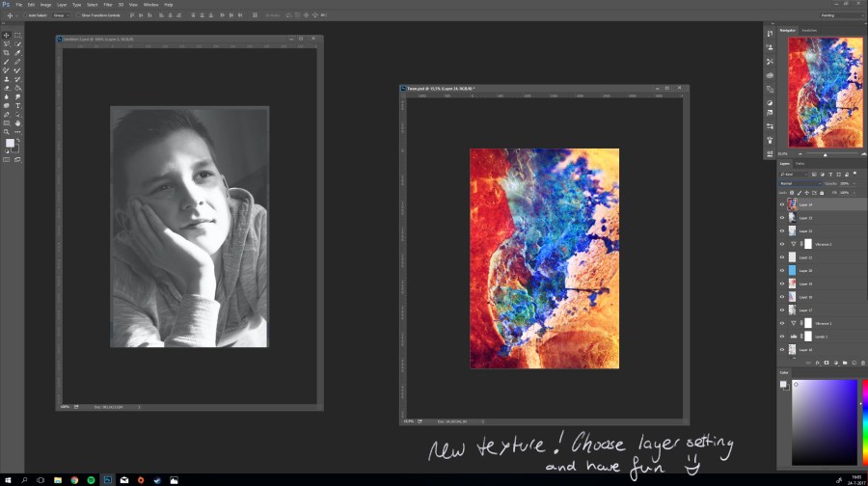Image resolution: width=868 pixels, height=486 pixels.
Task: Expand the workspace switcher dropdown
Action: coord(840,15)
